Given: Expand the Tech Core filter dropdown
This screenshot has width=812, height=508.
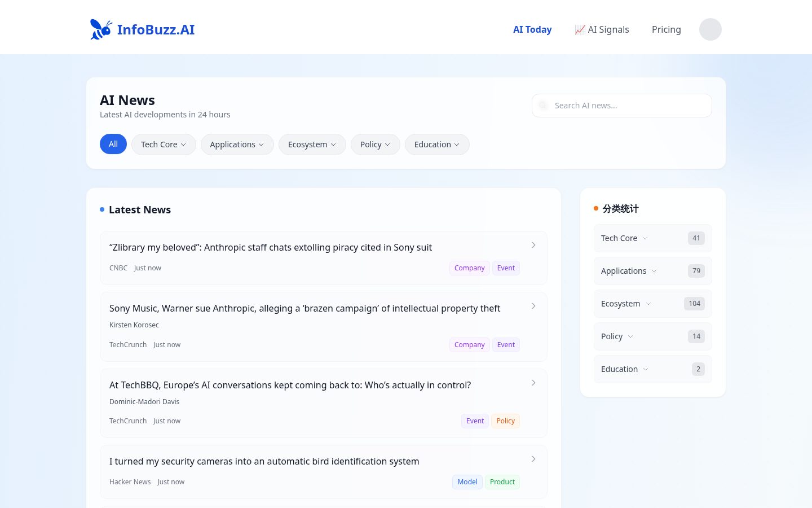Looking at the screenshot, I should (164, 144).
